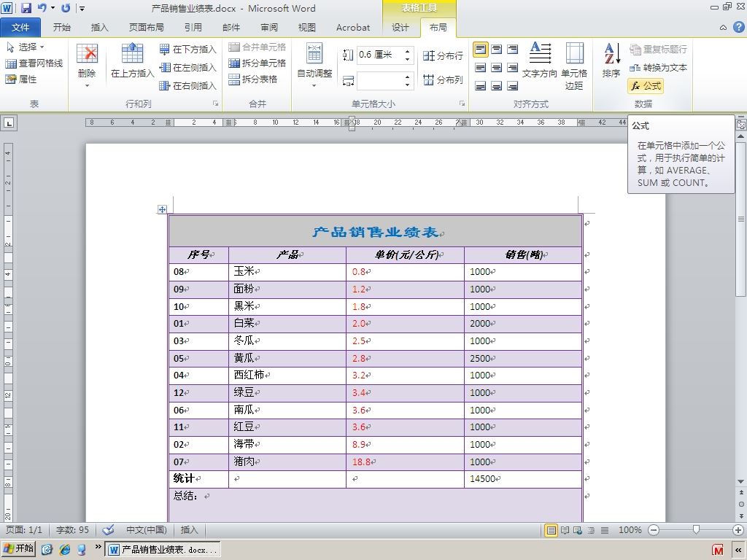Click the zoom out minus button
The width and height of the screenshot is (747, 560).
[x=654, y=530]
